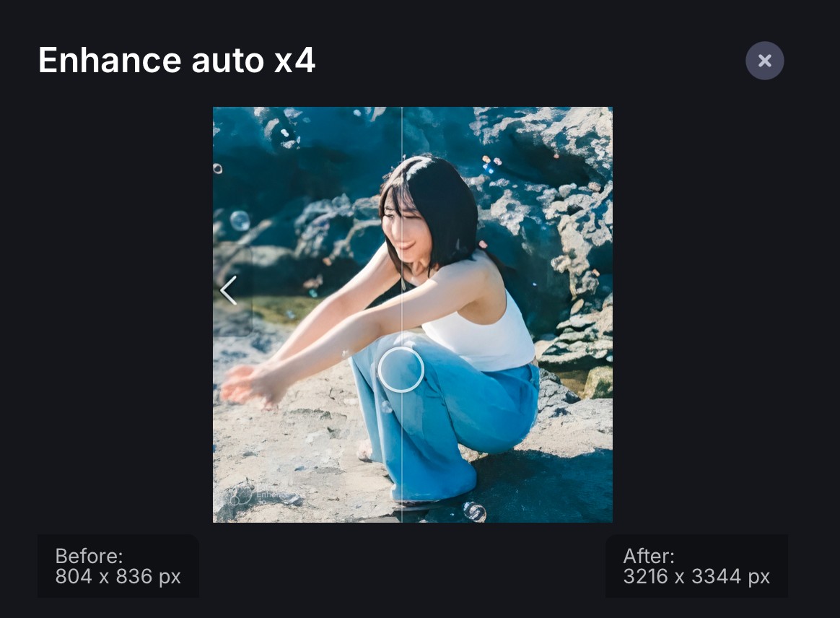Select the Before resolution info box
The width and height of the screenshot is (840, 618).
click(118, 566)
